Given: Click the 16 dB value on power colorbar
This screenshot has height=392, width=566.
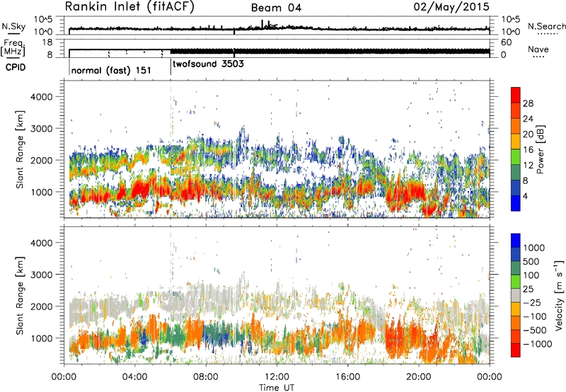Looking at the screenshot, I should 528,150.
